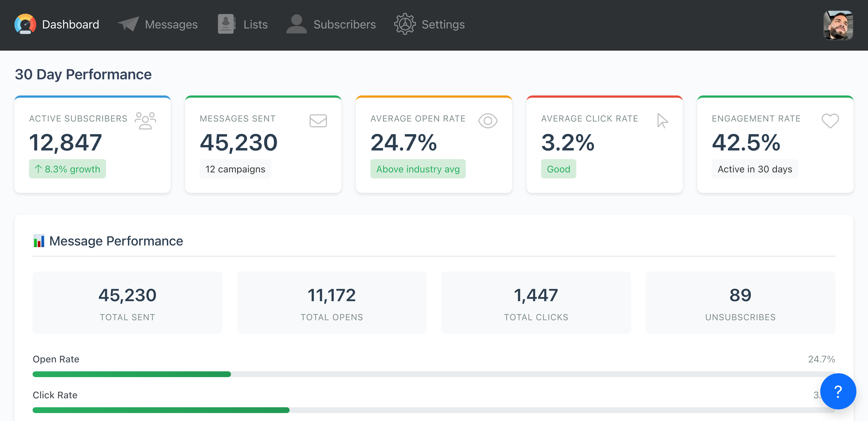
Task: Select the Total Clicks stat tile
Action: 536,303
